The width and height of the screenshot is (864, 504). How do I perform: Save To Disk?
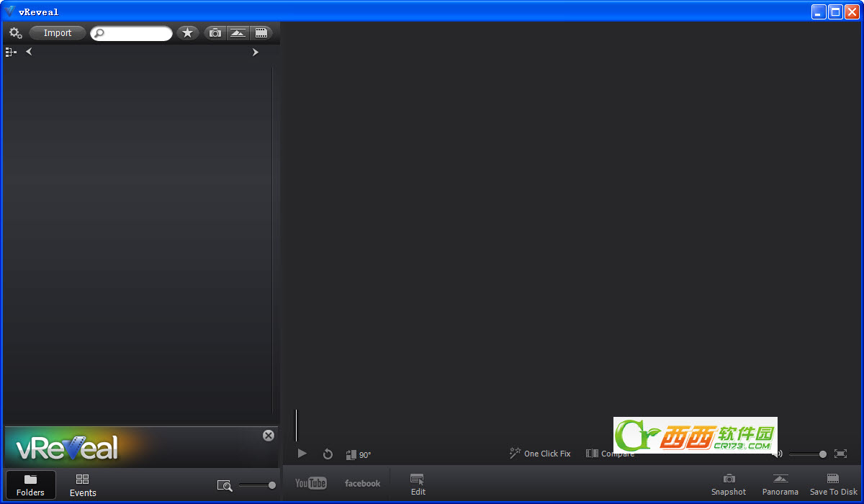(x=834, y=485)
